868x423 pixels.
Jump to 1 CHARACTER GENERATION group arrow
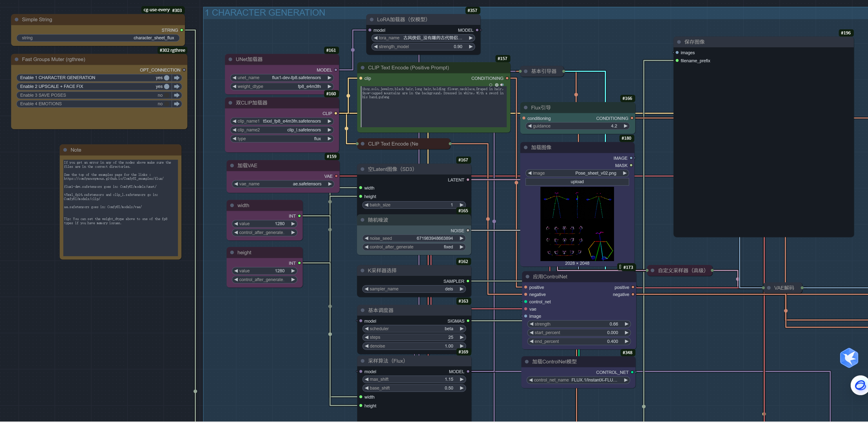(x=176, y=78)
